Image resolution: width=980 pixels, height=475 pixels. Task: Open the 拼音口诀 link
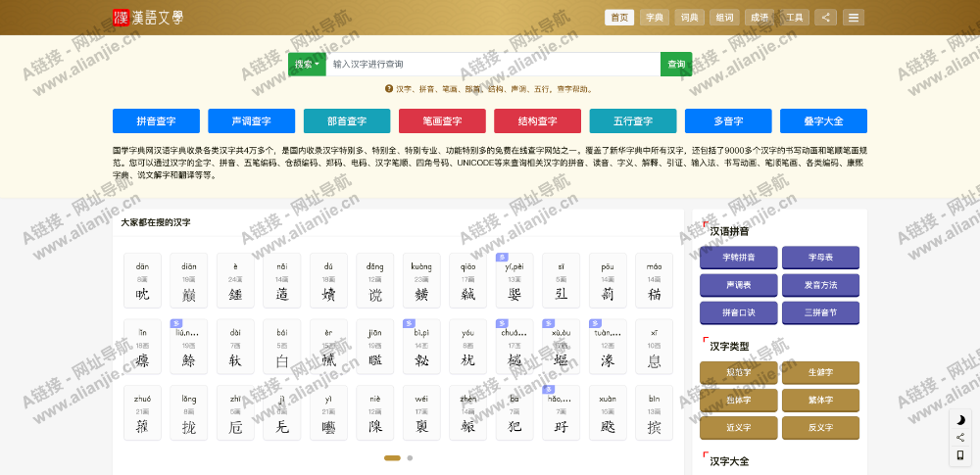click(739, 312)
